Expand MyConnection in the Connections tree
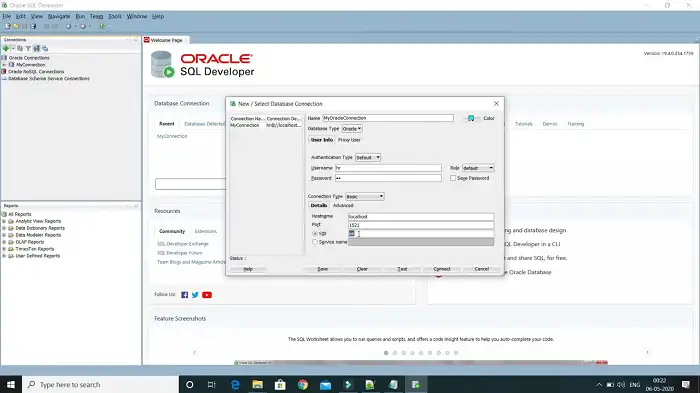The width and height of the screenshot is (700, 393). [x=4, y=65]
